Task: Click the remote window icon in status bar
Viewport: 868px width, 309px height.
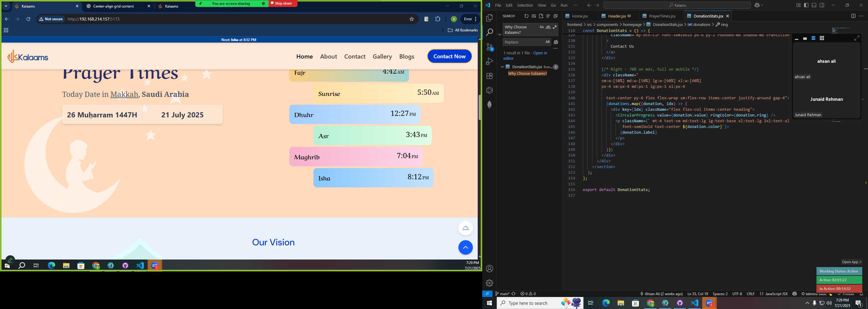Action: click(x=487, y=294)
